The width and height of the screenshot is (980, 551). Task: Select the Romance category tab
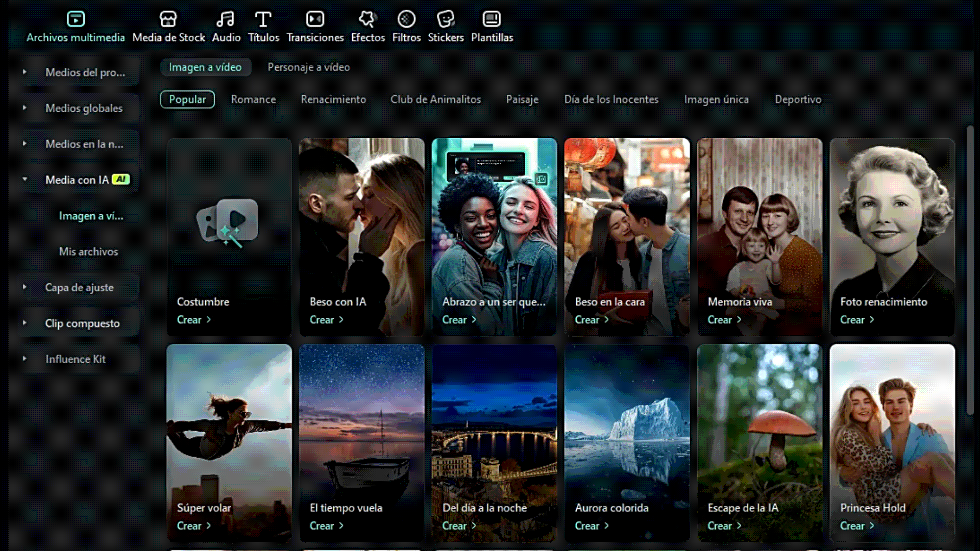point(253,99)
